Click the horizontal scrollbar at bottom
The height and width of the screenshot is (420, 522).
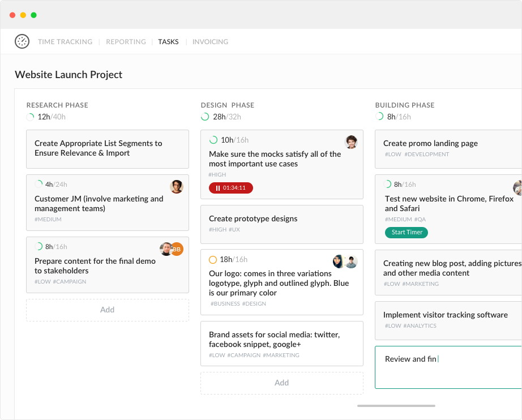pos(396,406)
